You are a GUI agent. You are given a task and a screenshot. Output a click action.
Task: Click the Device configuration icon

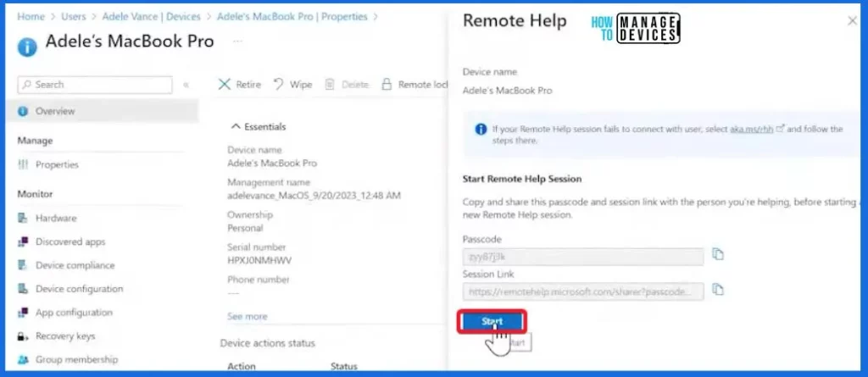[23, 289]
